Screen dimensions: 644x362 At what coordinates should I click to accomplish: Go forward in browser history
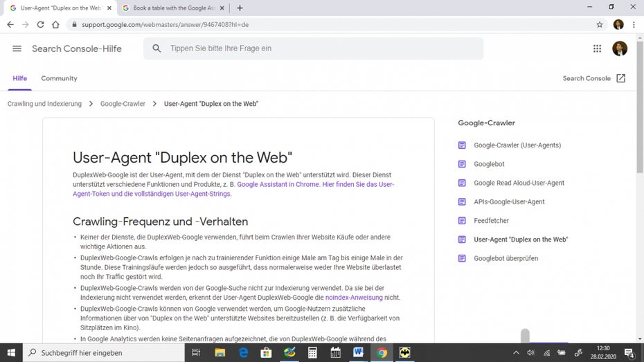click(26, 25)
